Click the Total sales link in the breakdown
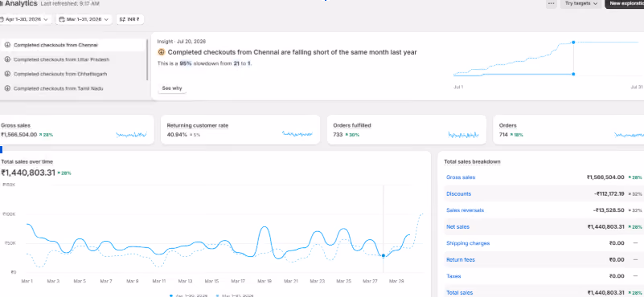The width and height of the screenshot is (644, 297). (x=460, y=292)
